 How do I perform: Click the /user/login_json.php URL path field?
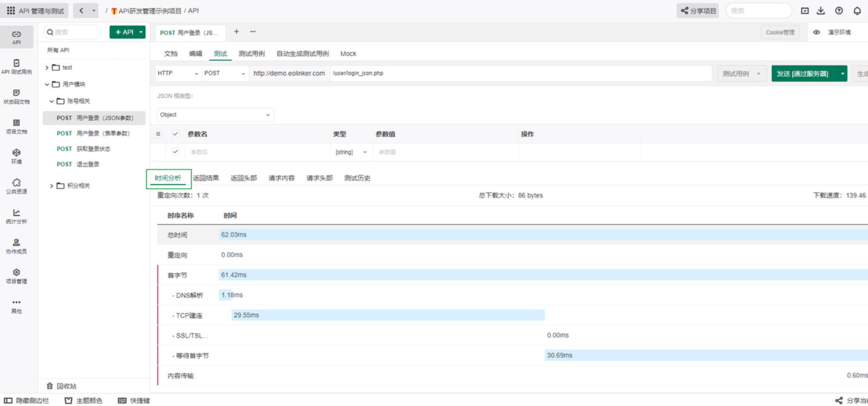(521, 74)
